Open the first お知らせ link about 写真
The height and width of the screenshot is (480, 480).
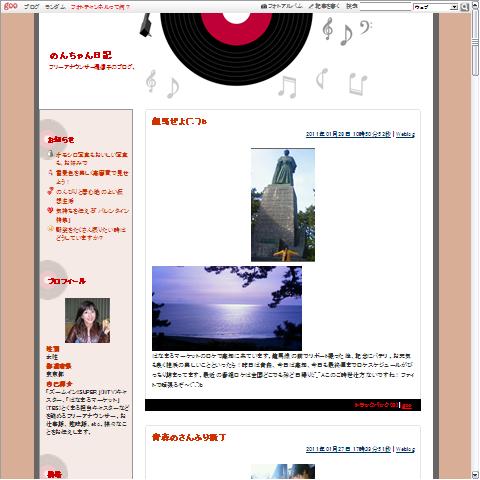[x=92, y=159]
